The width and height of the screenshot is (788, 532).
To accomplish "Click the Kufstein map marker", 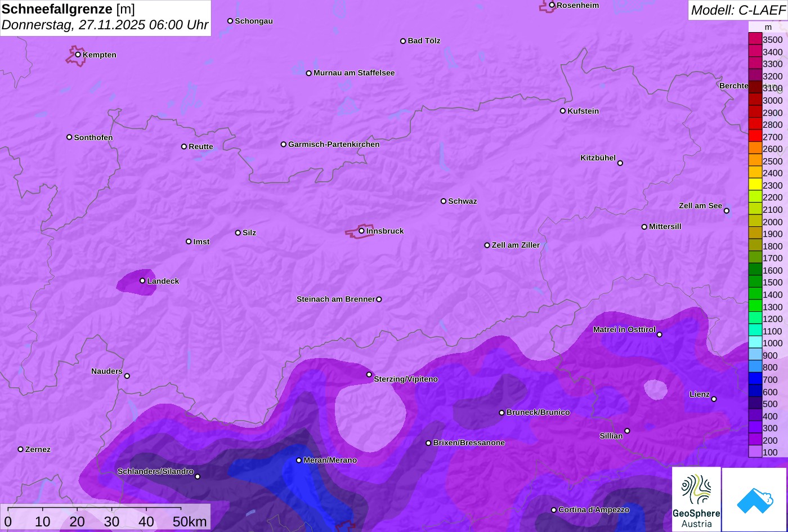I will (562, 111).
